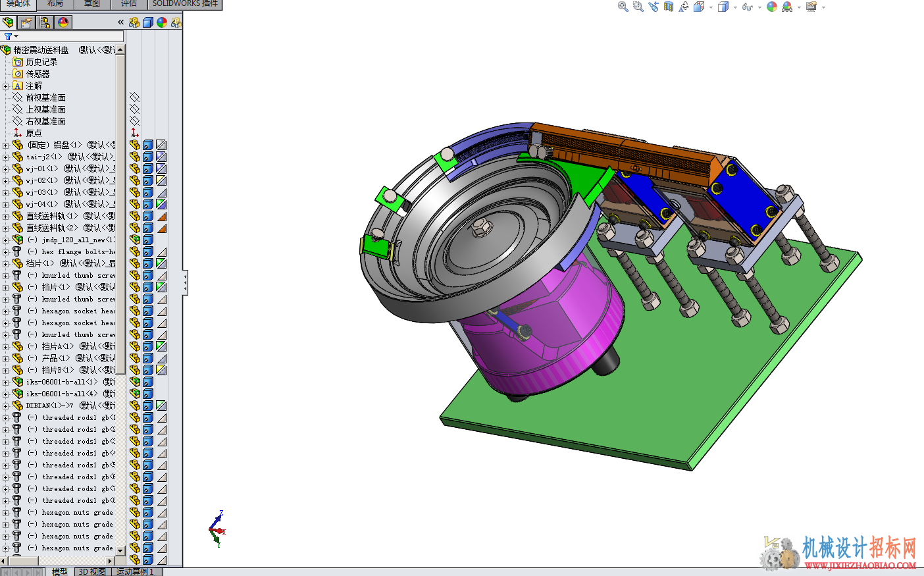Image resolution: width=924 pixels, height=576 pixels.
Task: Click the Edit Appearance color ball
Action: point(772,7)
